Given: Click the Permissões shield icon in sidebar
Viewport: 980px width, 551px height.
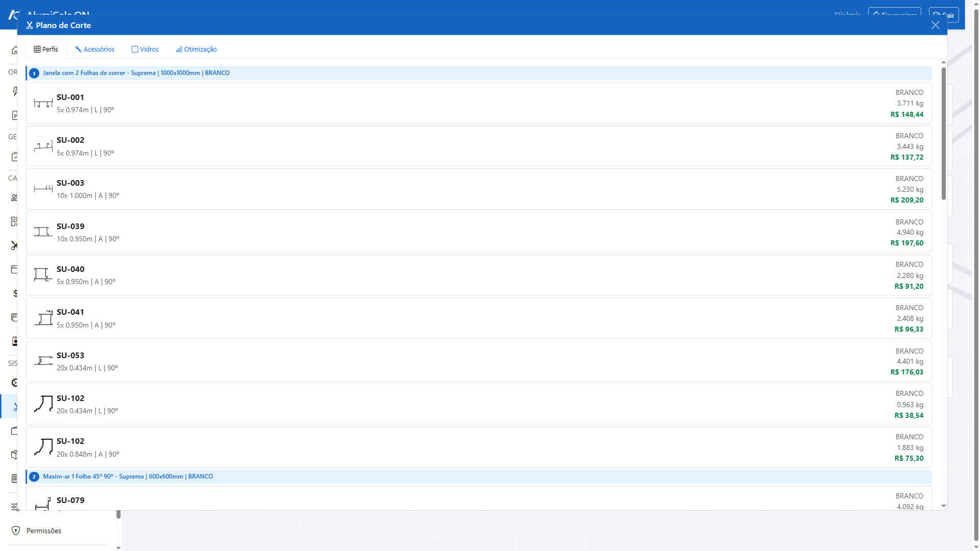Looking at the screenshot, I should 16,531.
